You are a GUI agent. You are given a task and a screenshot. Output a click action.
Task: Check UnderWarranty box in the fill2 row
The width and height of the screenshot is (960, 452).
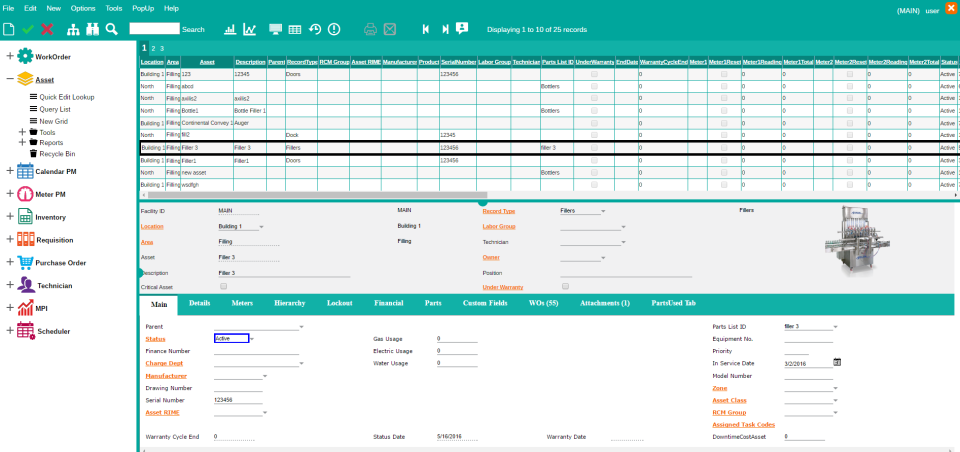tap(594, 135)
